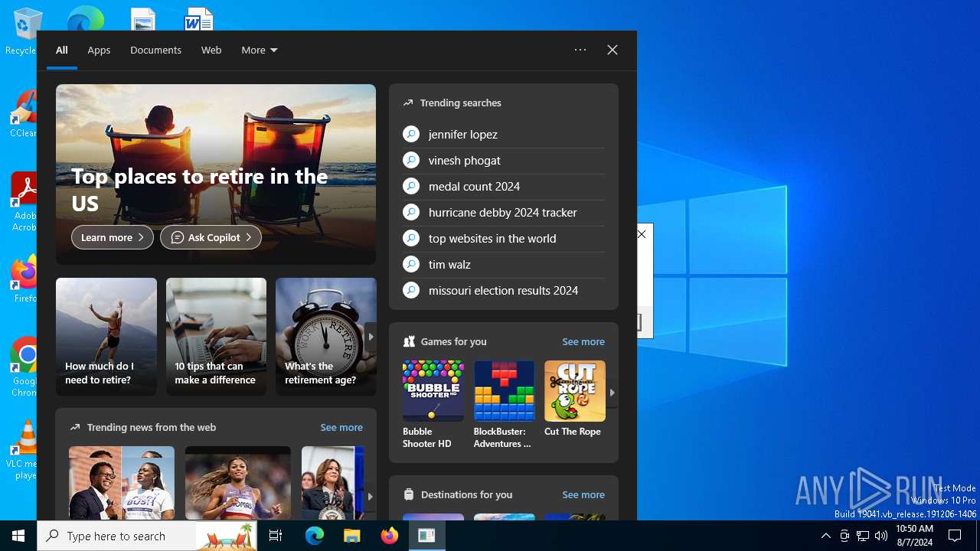Launch the Cut The Rope game tile
The image size is (980, 551).
coord(574,399)
